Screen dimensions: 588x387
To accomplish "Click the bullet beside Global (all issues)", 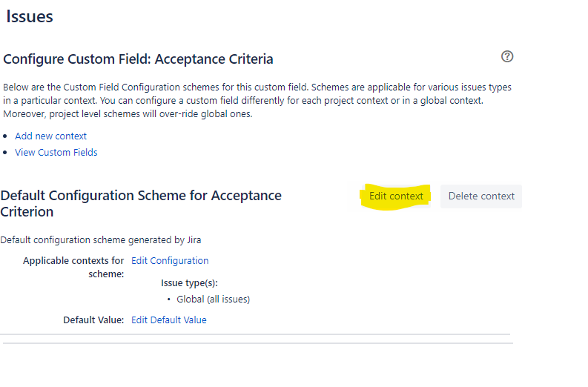I will click(169, 300).
